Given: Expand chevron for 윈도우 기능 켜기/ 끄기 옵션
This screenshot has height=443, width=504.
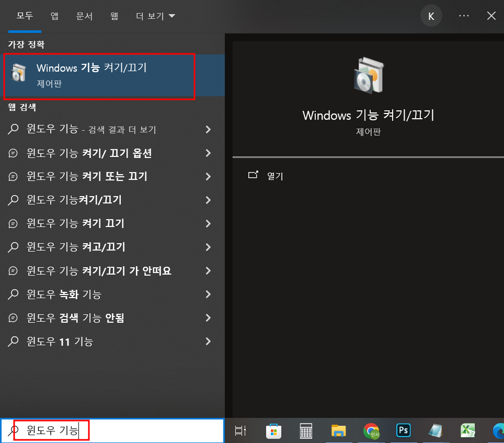Looking at the screenshot, I should 208,153.
